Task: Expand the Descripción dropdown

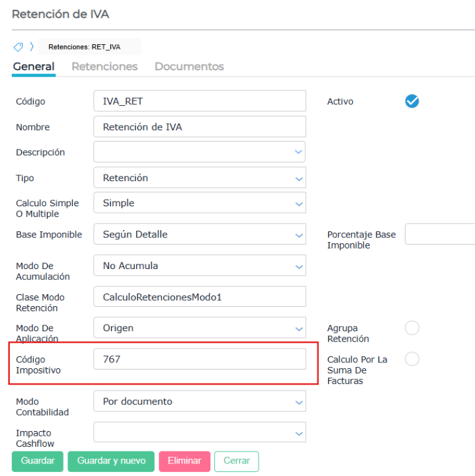Action: pos(298,152)
